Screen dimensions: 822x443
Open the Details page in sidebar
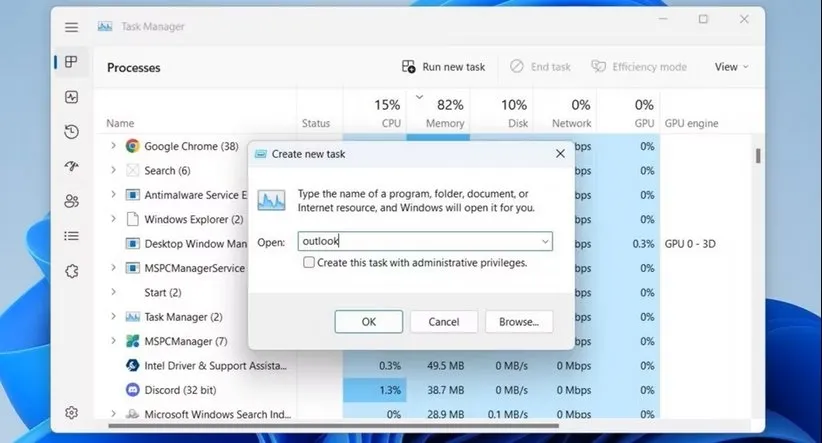(x=71, y=236)
